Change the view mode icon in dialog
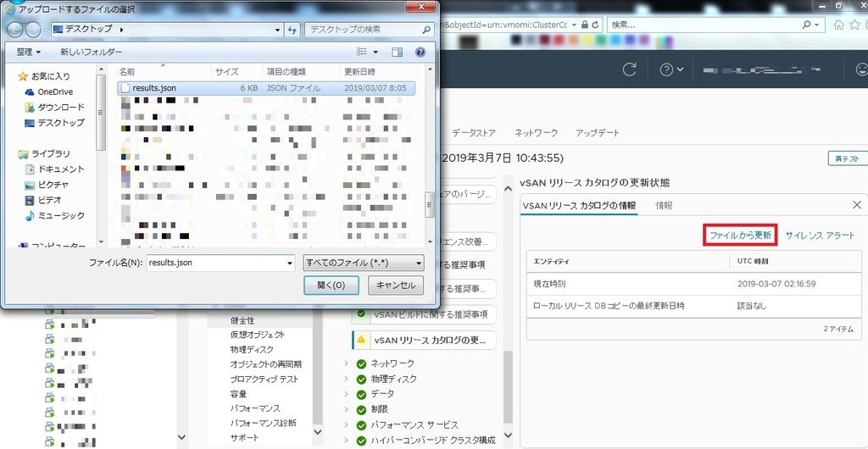This screenshot has width=868, height=449. (362, 52)
